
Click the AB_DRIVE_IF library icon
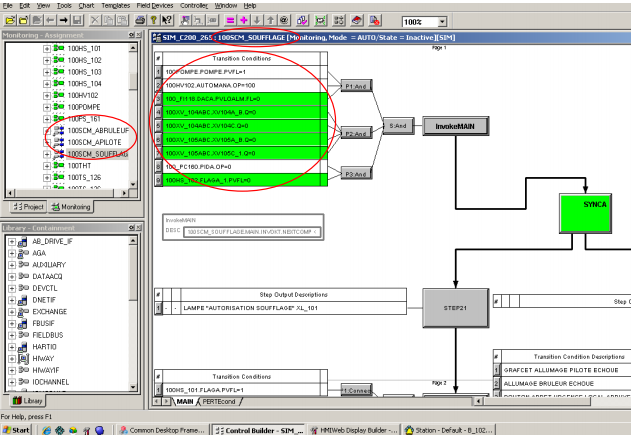(23, 241)
